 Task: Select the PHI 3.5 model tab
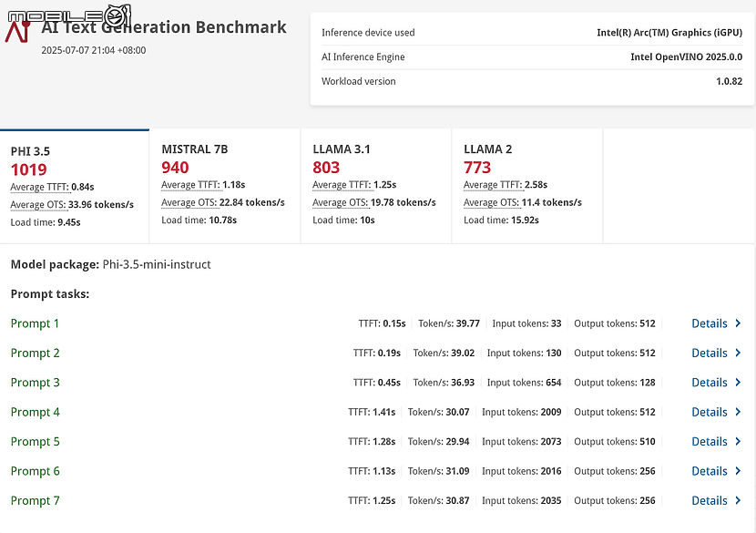75,186
